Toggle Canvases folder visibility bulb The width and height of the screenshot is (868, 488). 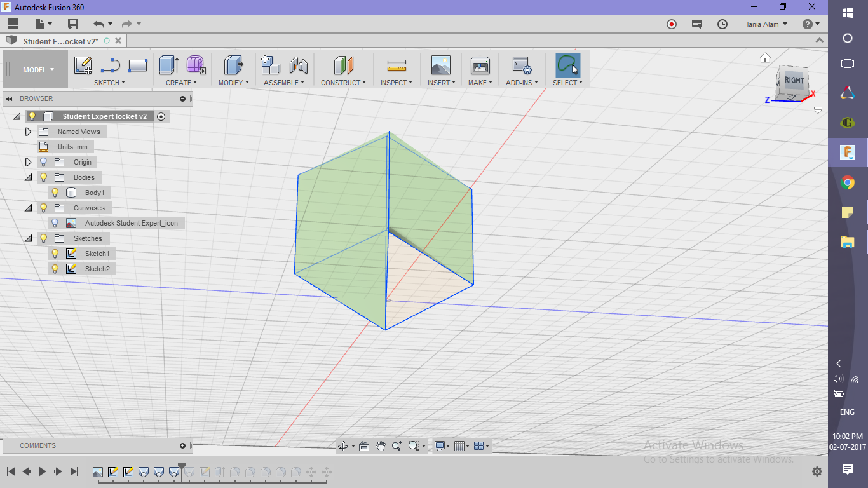click(43, 208)
